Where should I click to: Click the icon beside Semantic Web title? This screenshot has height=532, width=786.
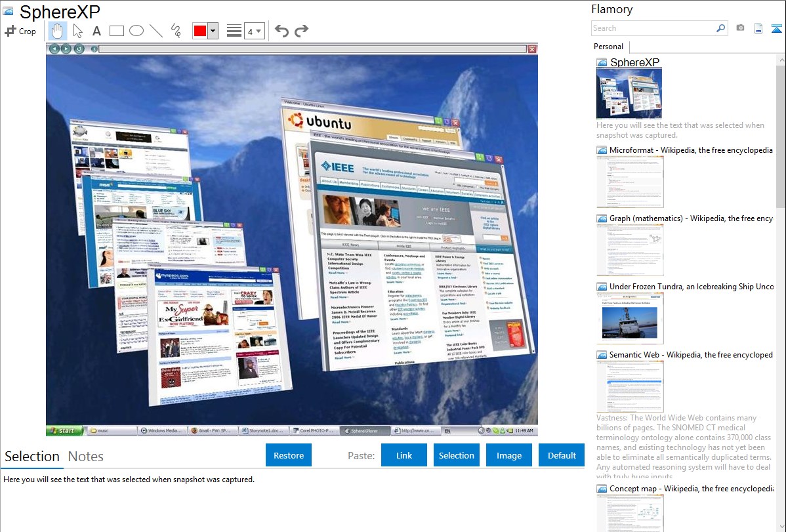pyautogui.click(x=602, y=355)
